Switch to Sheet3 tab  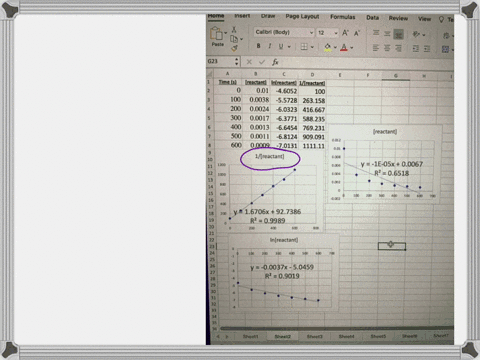click(314, 336)
